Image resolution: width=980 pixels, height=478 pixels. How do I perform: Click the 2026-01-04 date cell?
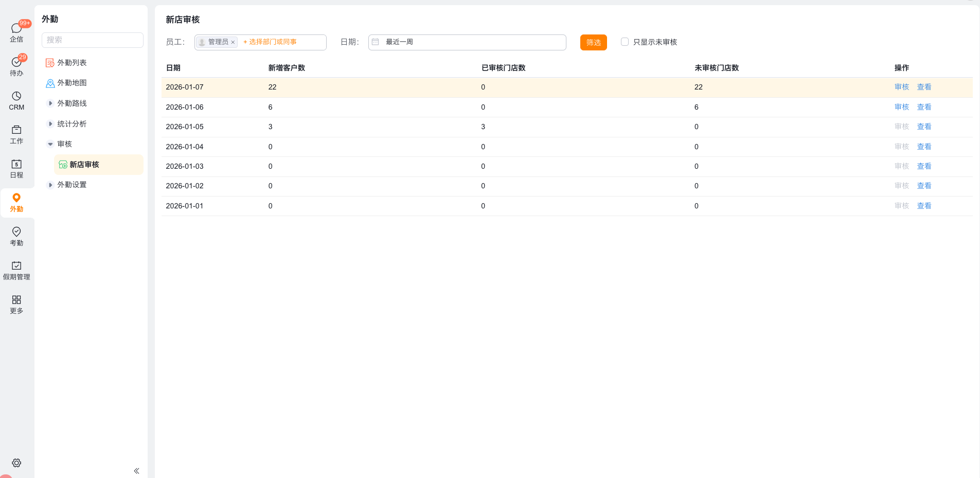[x=185, y=147]
